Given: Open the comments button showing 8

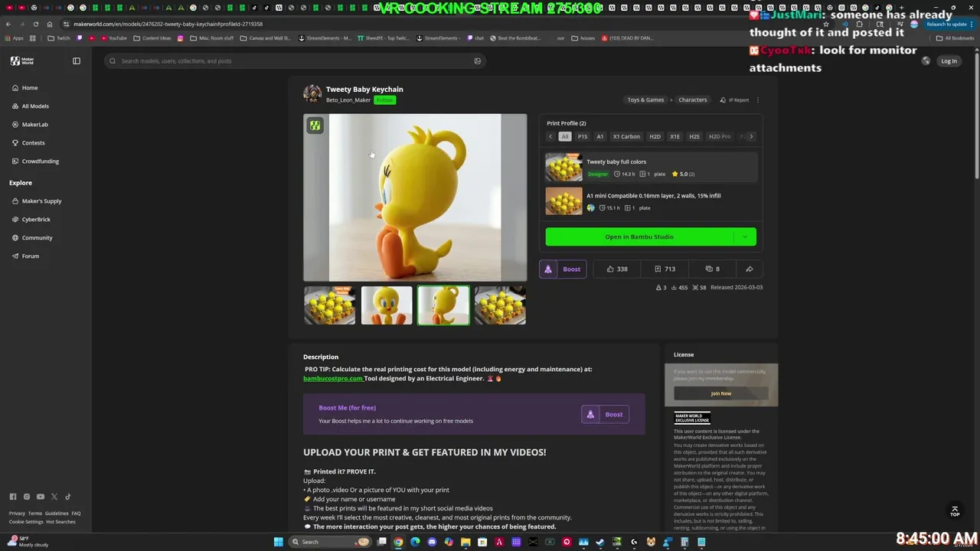Looking at the screenshot, I should click(x=713, y=269).
